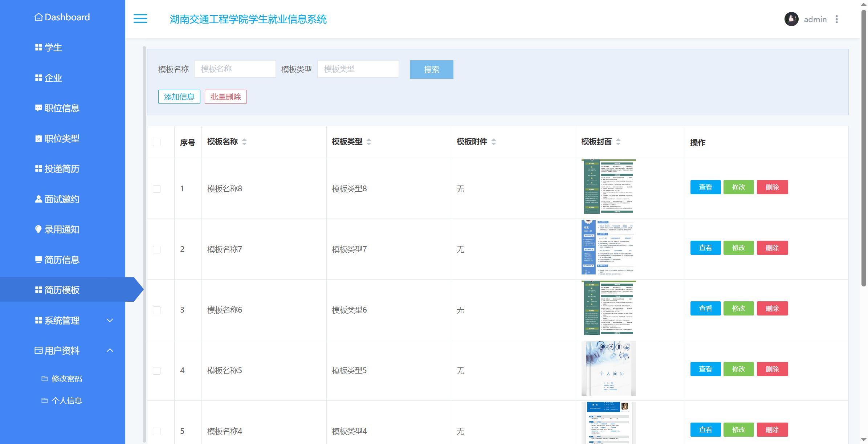This screenshot has height=444, width=868.
Task: Sort by 模板名称 column arrows
Action: 244,142
